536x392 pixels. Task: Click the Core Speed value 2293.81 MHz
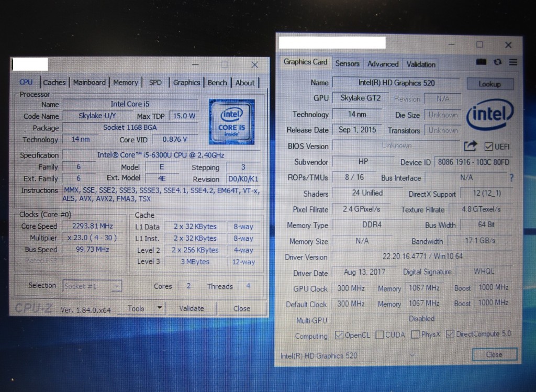click(92, 226)
